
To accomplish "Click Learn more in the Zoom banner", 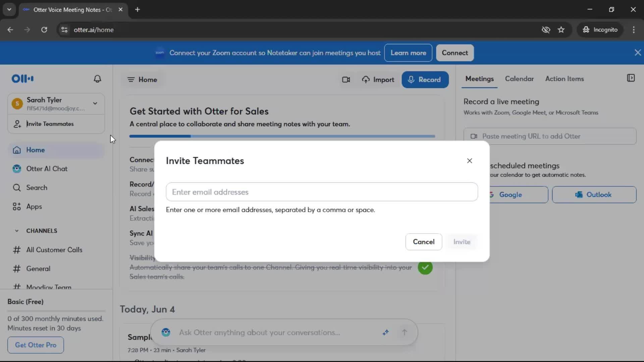I will click(x=408, y=53).
